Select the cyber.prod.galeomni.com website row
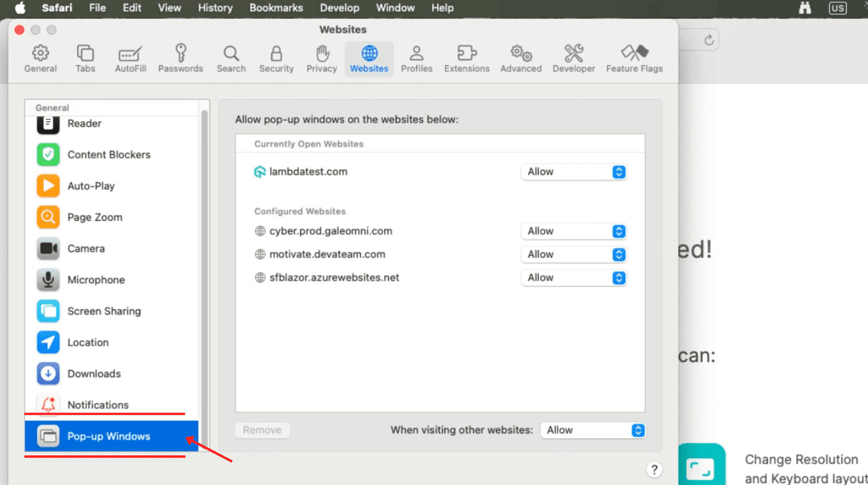This screenshot has height=485, width=868. point(440,231)
